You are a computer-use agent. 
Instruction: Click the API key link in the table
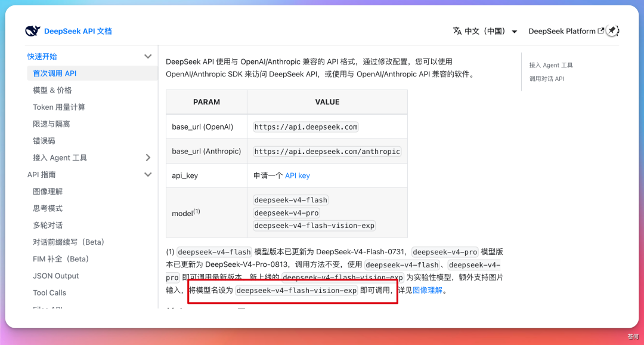pyautogui.click(x=298, y=175)
